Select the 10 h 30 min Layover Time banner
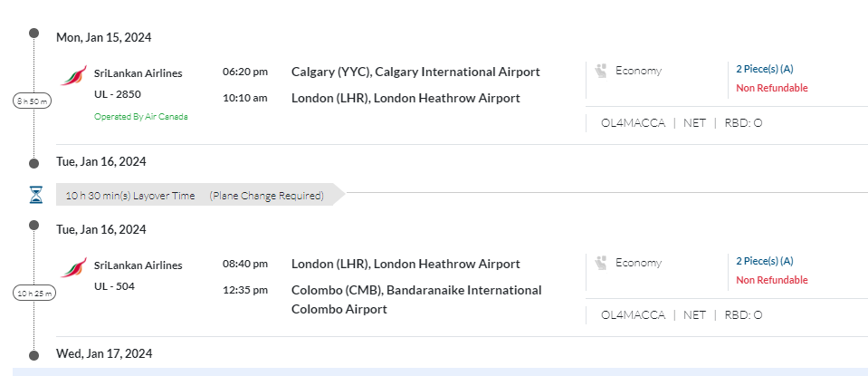Screen dimensions: 868x376 [x=195, y=196]
